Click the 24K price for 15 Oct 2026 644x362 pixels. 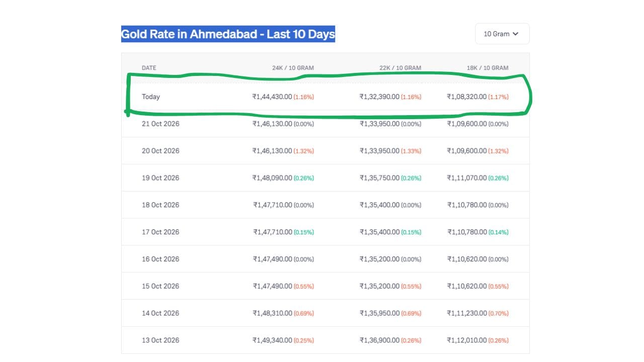[x=272, y=286]
